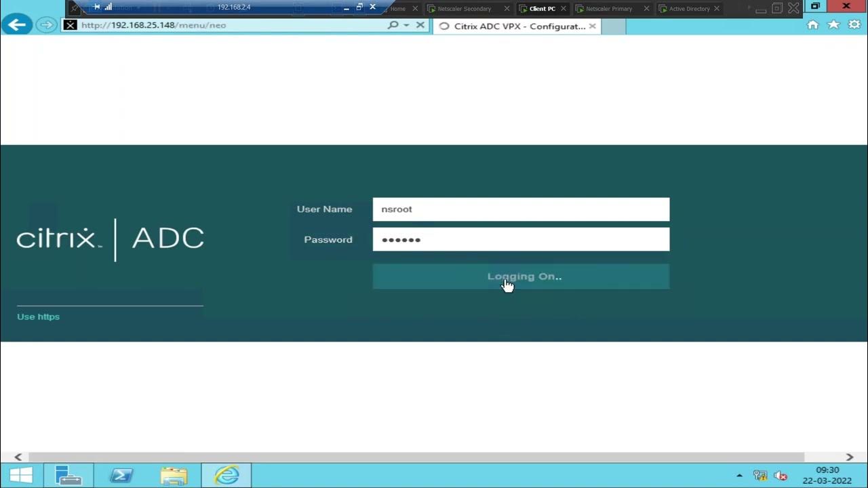Click the browser back arrow button
The image size is (868, 488).
click(x=17, y=25)
